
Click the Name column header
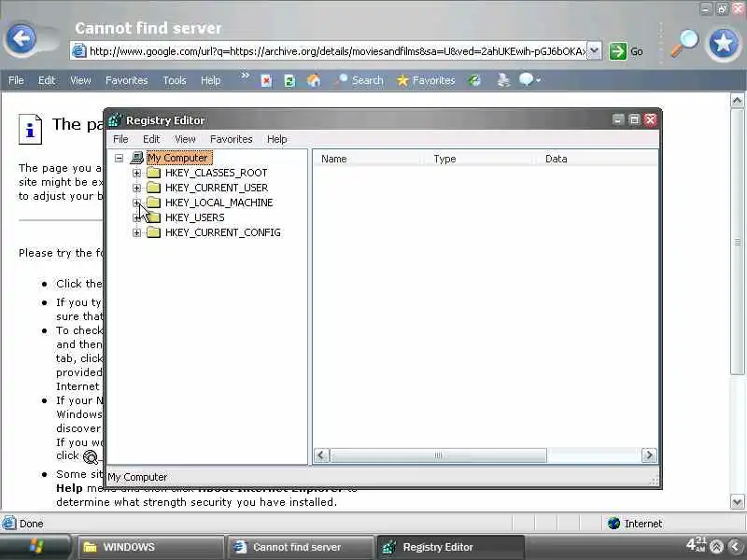click(x=369, y=159)
